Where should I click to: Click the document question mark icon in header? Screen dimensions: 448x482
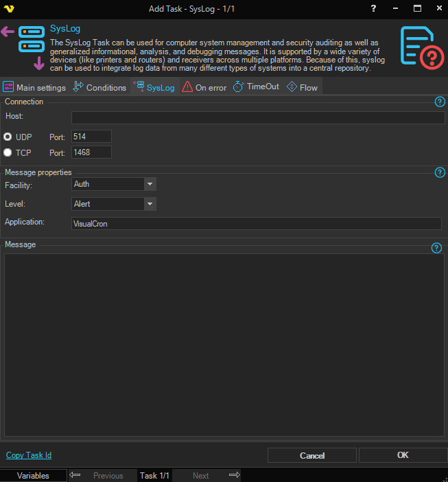coord(421,47)
